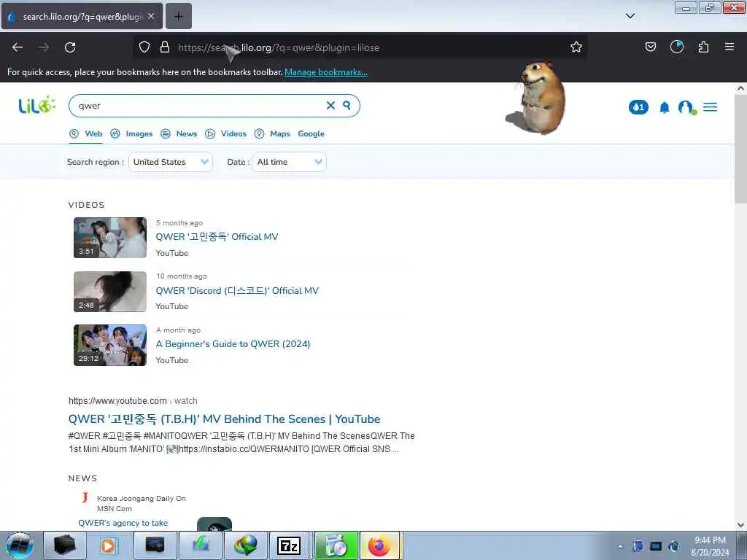The width and height of the screenshot is (747, 560).
Task: Close the search.lilo.org tab
Action: click(x=151, y=16)
